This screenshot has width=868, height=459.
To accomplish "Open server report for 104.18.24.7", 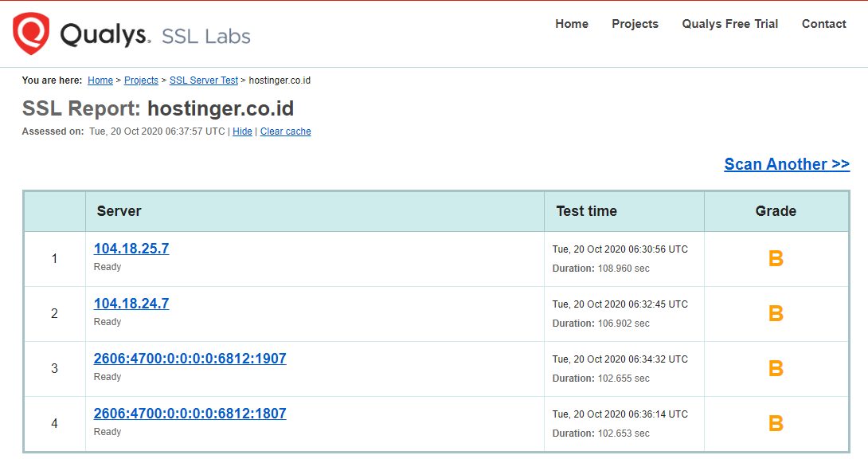I will point(131,303).
